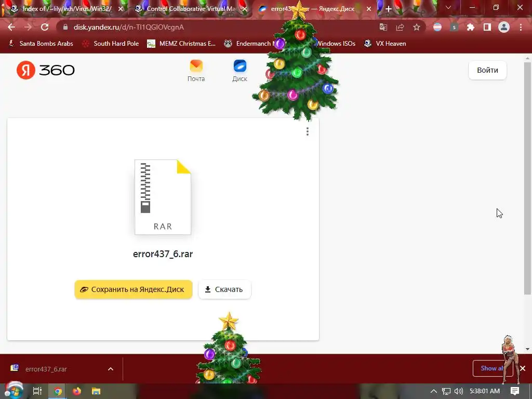Open the translate page icon in address bar

pyautogui.click(x=383, y=27)
